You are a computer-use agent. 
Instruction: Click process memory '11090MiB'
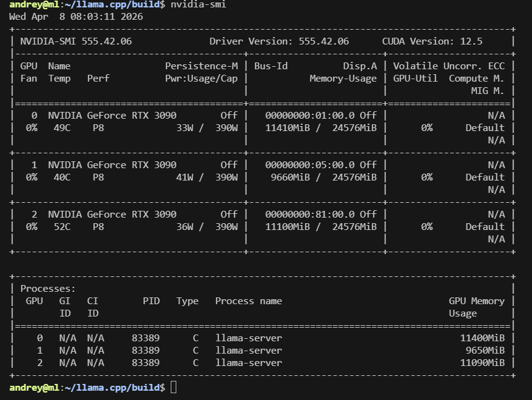(482, 363)
